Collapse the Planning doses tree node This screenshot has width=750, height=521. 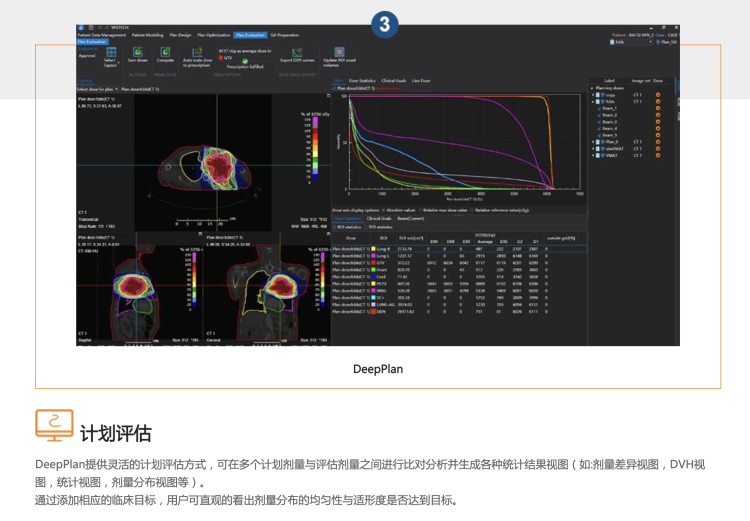coord(592,88)
